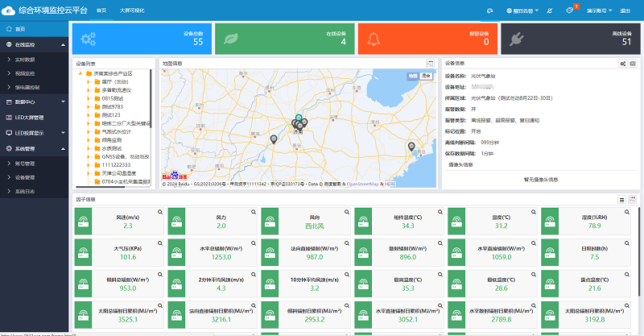Open the 演示账号 account dropdown

pyautogui.click(x=599, y=10)
